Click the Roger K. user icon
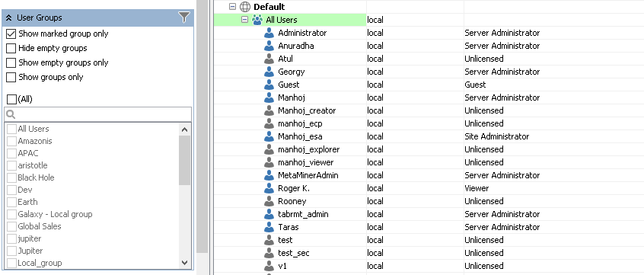The height and width of the screenshot is (275, 644). coord(269,188)
